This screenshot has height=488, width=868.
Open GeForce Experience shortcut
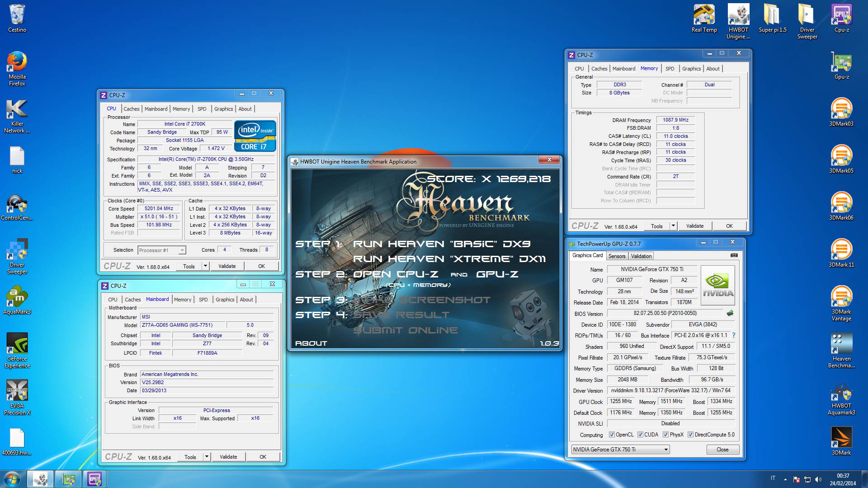(17, 350)
